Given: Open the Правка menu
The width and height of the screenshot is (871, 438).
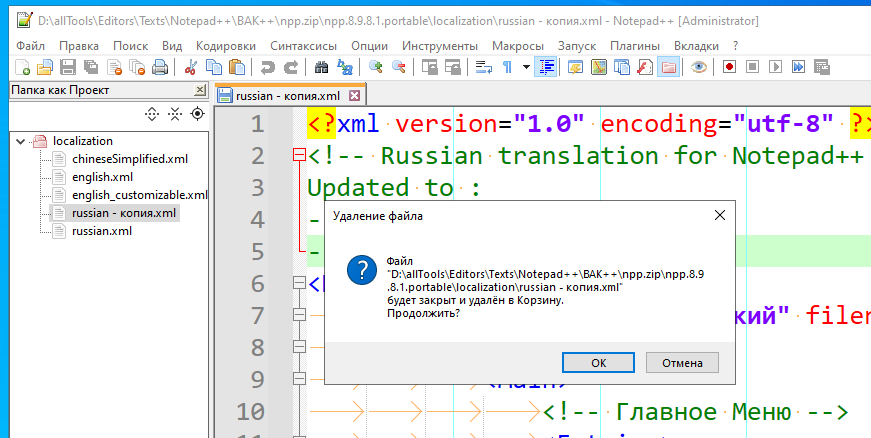Looking at the screenshot, I should point(79,46).
